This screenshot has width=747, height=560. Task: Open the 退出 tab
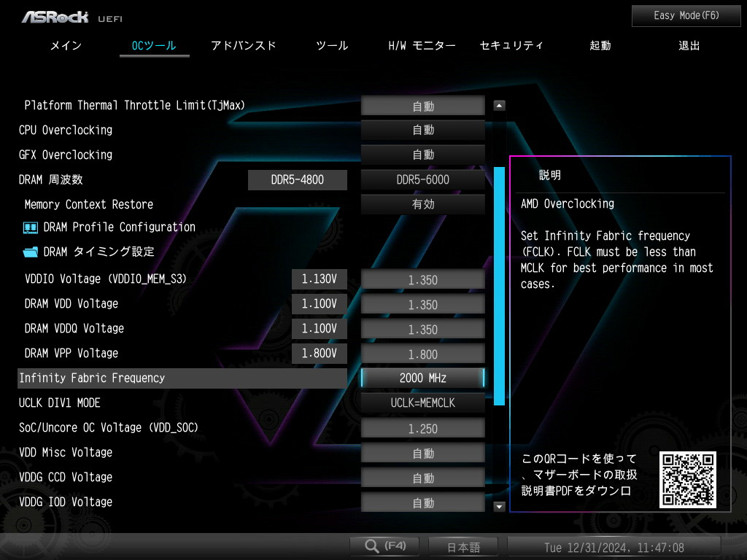pos(689,46)
